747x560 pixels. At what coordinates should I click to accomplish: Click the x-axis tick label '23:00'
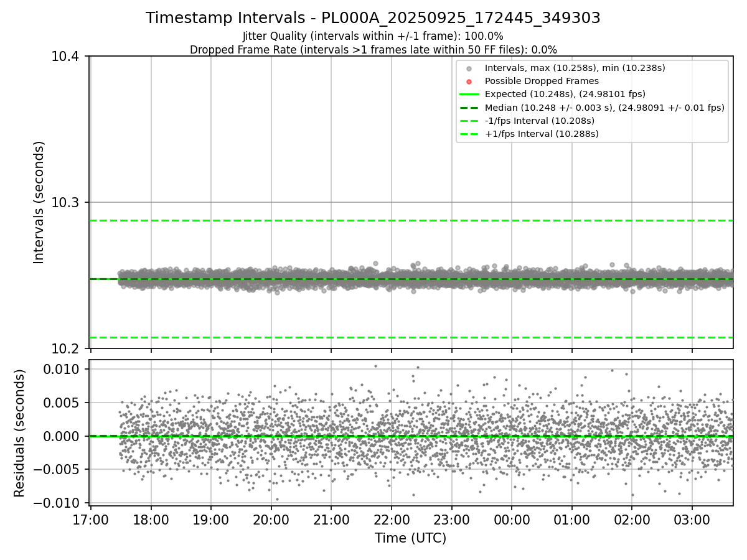tap(451, 520)
